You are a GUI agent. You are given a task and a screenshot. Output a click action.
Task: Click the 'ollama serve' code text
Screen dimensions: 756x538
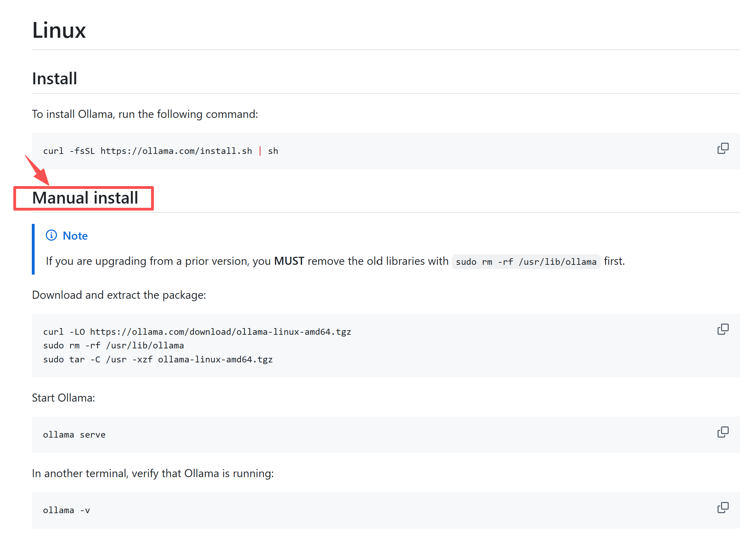point(74,435)
